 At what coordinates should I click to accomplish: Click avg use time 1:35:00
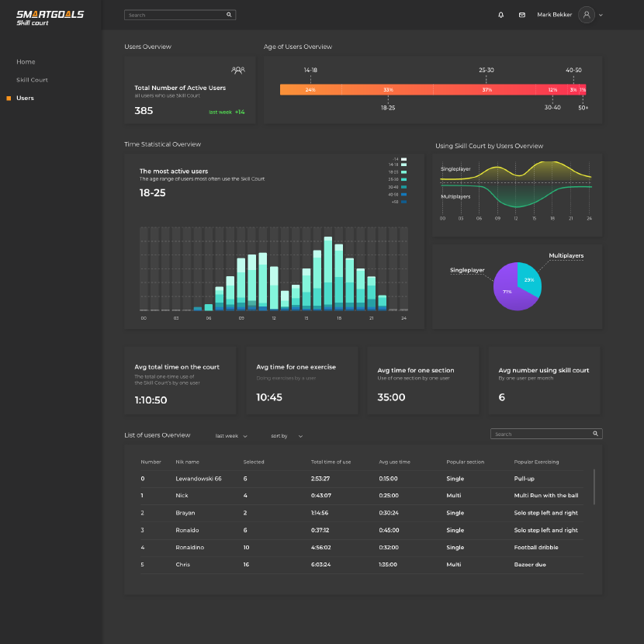(x=388, y=564)
